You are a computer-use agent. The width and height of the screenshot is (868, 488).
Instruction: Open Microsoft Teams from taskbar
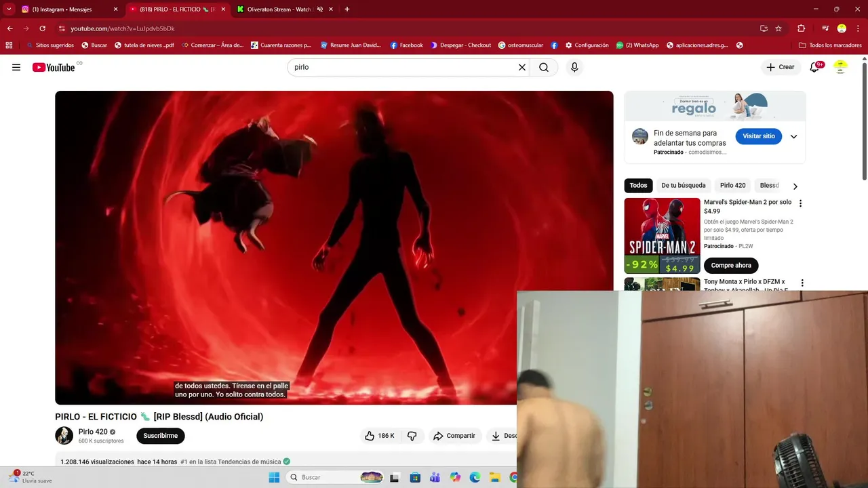click(435, 477)
